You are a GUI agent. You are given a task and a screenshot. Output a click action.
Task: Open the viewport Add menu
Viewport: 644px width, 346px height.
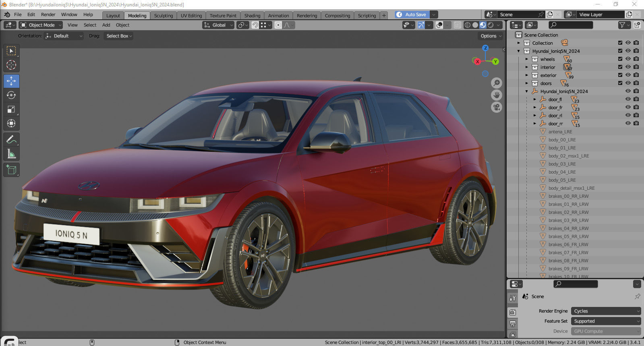[106, 25]
